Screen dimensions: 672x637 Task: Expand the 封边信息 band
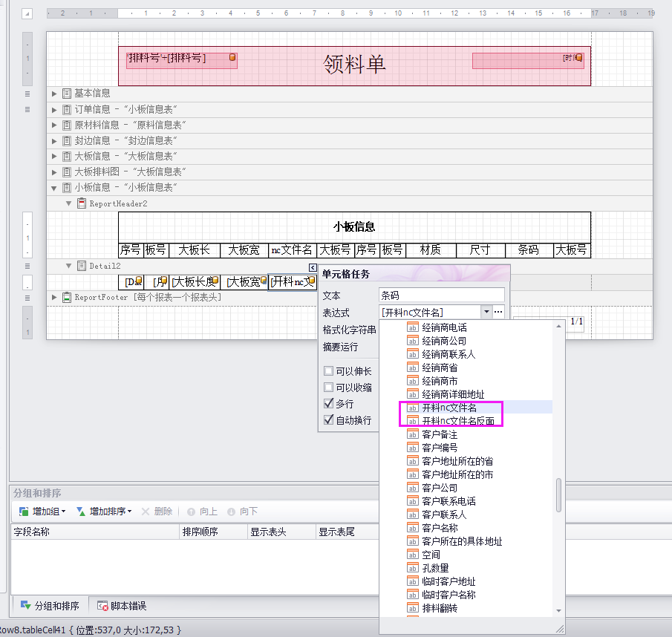(x=54, y=141)
